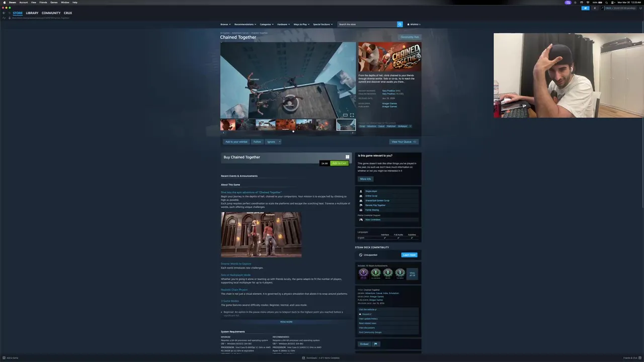Switch to the STORE tab
644x362 pixels.
point(18,13)
